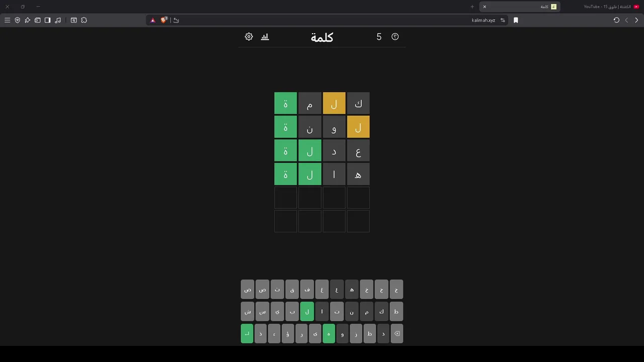
Task: Tap the ق key
Action: 292,290
